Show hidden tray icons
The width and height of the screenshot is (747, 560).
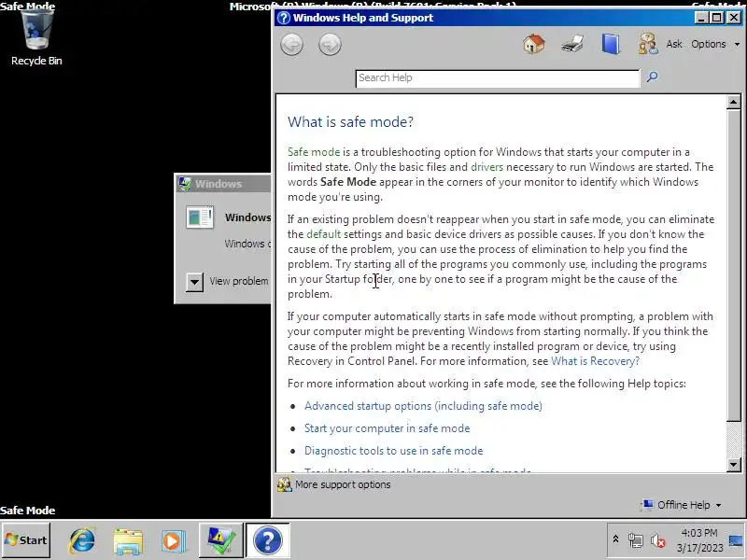pos(615,539)
